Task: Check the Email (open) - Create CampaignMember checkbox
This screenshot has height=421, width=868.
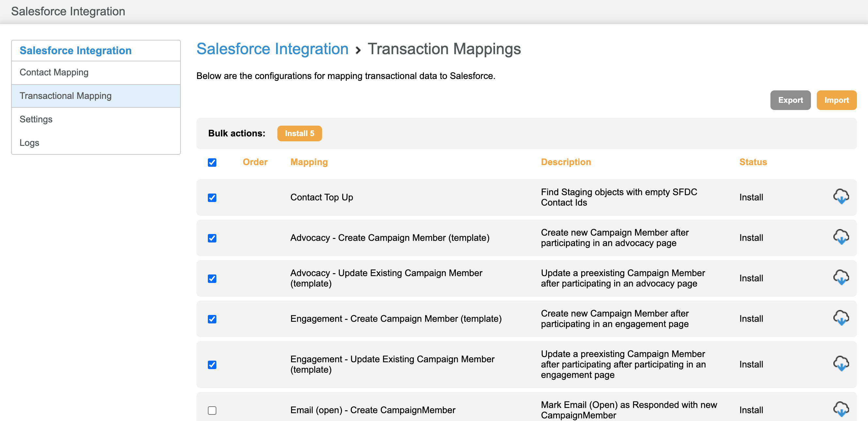Action: 212,410
